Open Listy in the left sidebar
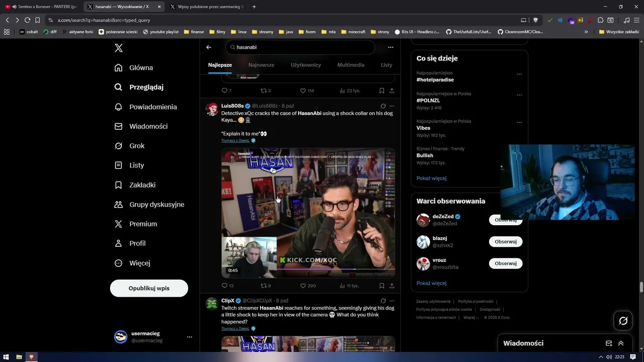Image resolution: width=644 pixels, height=362 pixels. tap(129, 165)
